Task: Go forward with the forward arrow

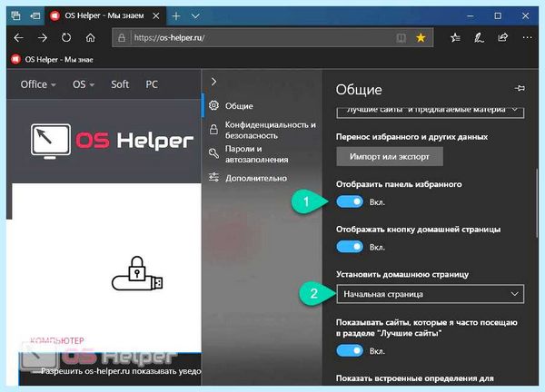Action: click(x=43, y=37)
